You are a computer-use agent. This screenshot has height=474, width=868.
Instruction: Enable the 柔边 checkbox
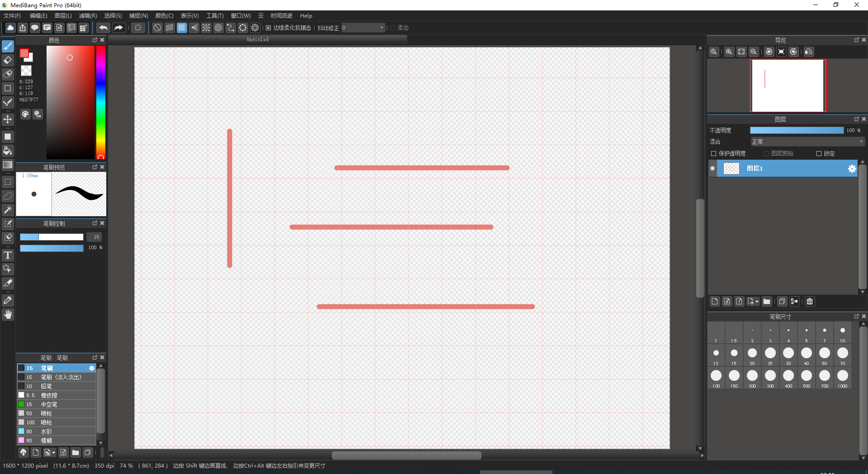(x=392, y=28)
